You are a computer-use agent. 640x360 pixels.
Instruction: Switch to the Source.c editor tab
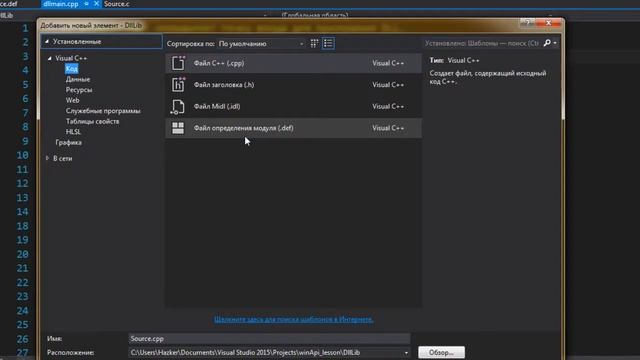[117, 4]
